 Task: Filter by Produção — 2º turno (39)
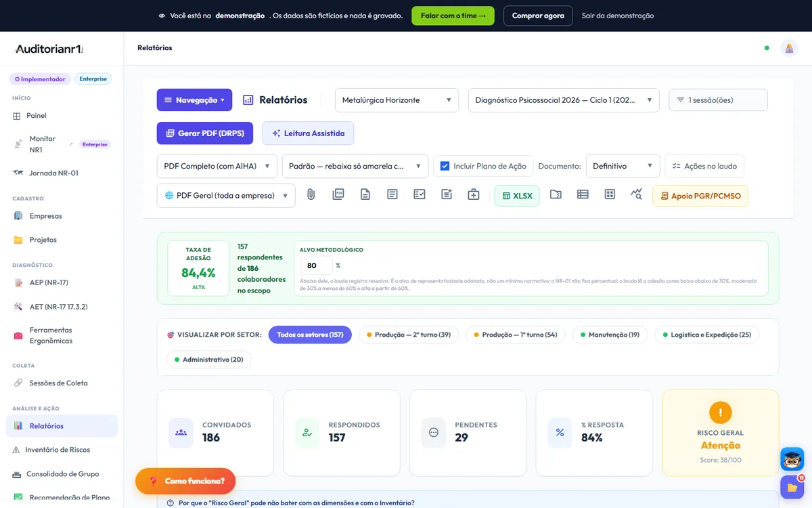[409, 335]
